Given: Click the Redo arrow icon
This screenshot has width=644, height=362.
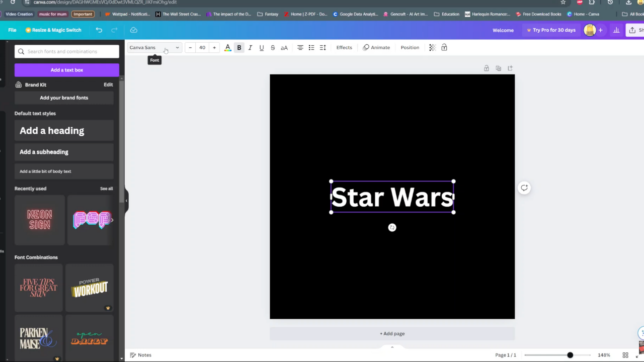Looking at the screenshot, I should click(114, 30).
